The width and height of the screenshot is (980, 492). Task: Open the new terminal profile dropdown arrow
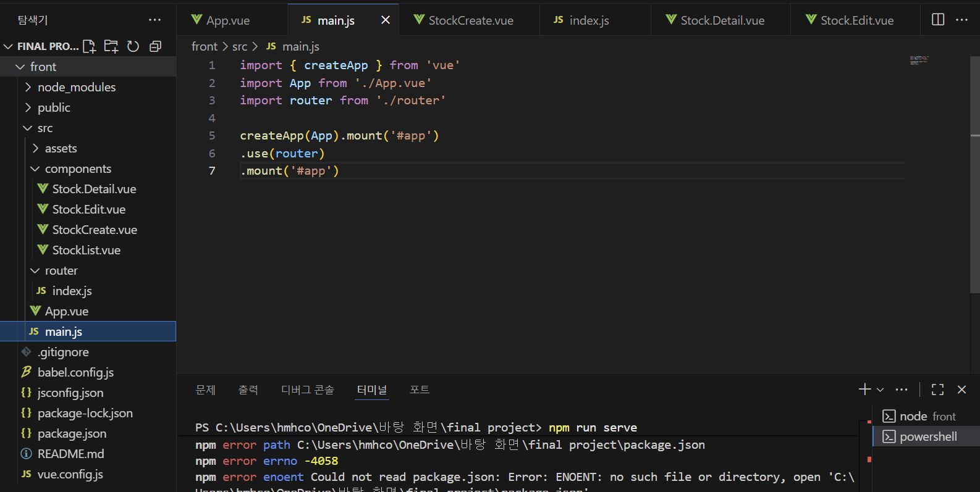[x=881, y=390]
